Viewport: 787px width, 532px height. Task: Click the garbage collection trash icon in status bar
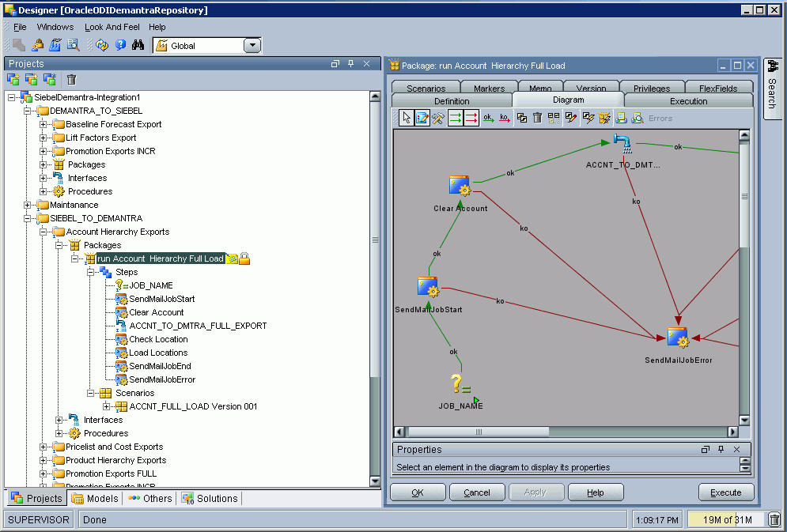pyautogui.click(x=774, y=520)
